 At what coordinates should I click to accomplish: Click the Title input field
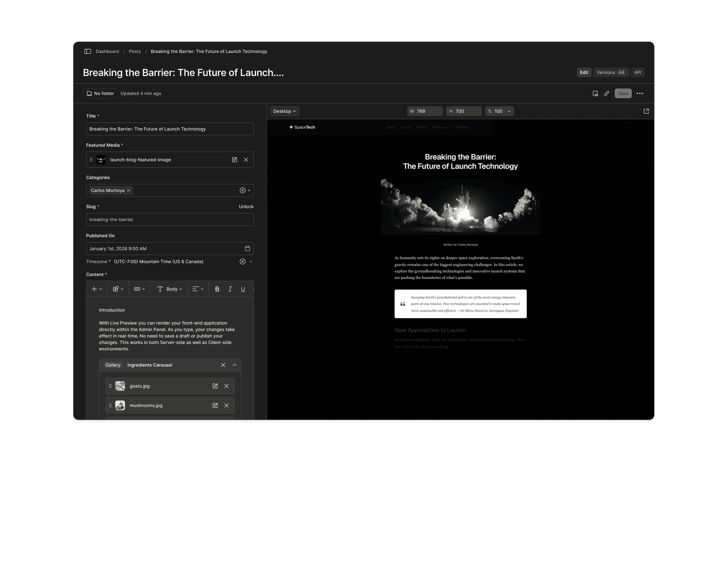[x=170, y=129]
